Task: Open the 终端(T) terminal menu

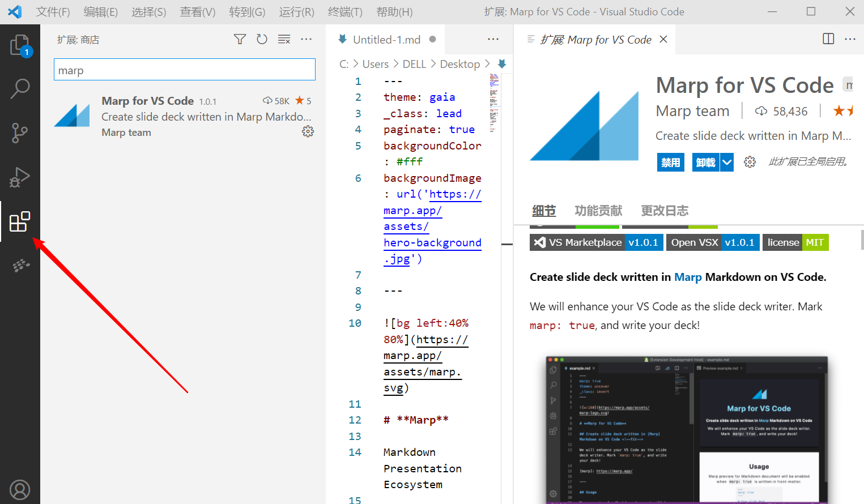Action: coord(344,12)
